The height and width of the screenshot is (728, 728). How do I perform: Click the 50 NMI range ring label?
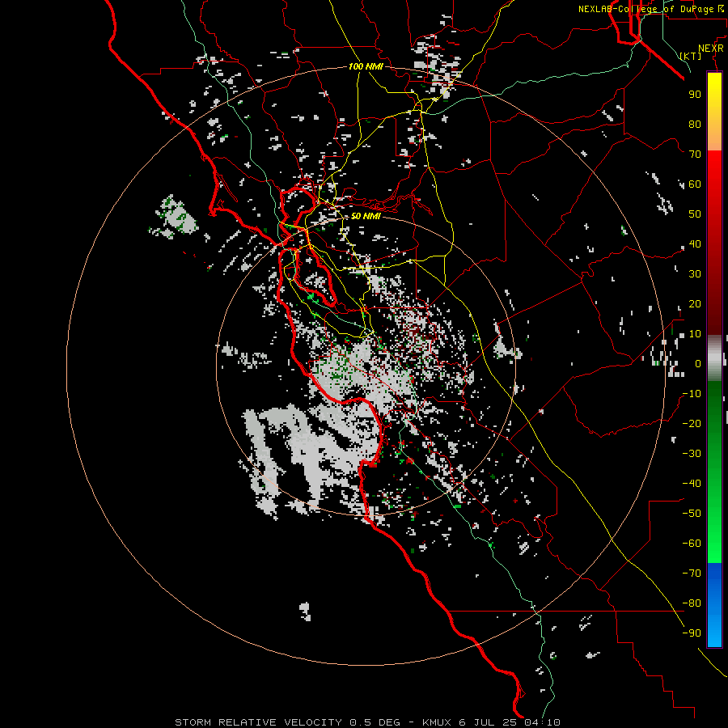366,216
